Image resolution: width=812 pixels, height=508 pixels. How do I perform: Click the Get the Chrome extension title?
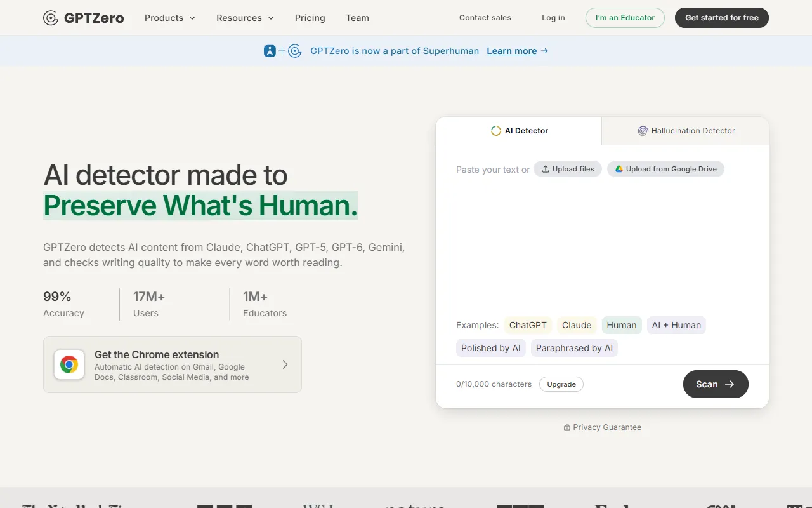tap(157, 354)
